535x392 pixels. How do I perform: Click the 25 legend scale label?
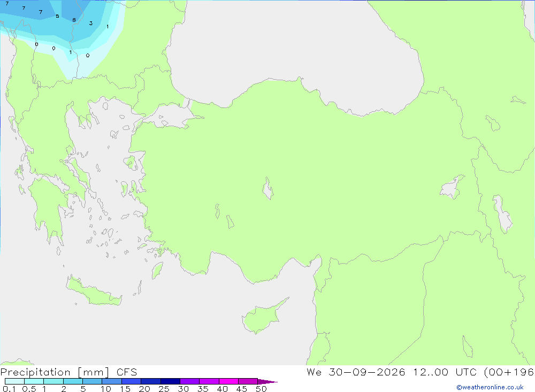coord(164,389)
